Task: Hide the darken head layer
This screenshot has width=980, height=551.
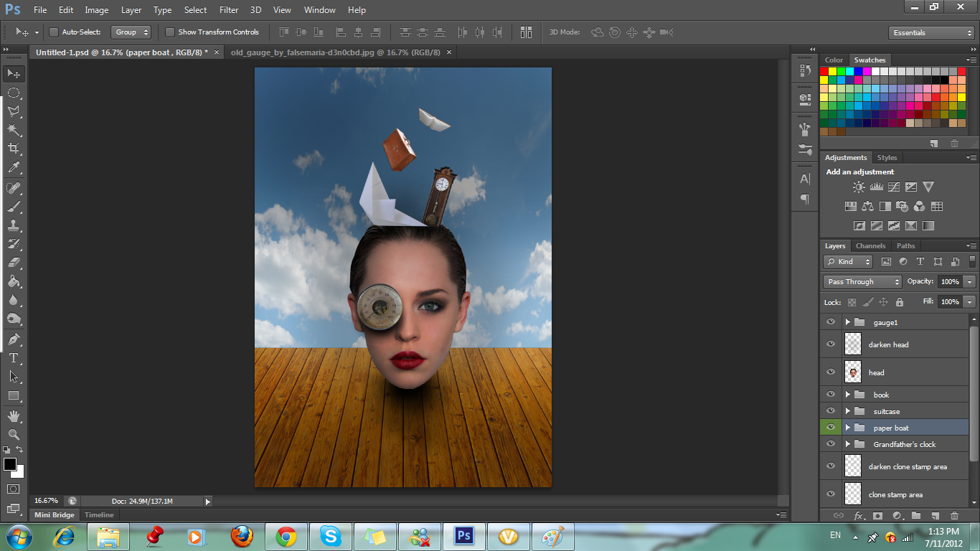Action: click(x=831, y=344)
